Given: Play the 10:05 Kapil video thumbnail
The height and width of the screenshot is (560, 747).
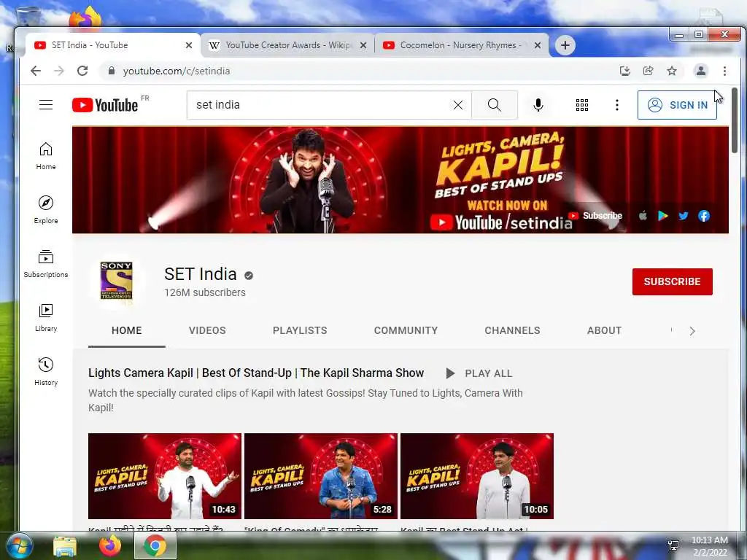Looking at the screenshot, I should point(477,475).
